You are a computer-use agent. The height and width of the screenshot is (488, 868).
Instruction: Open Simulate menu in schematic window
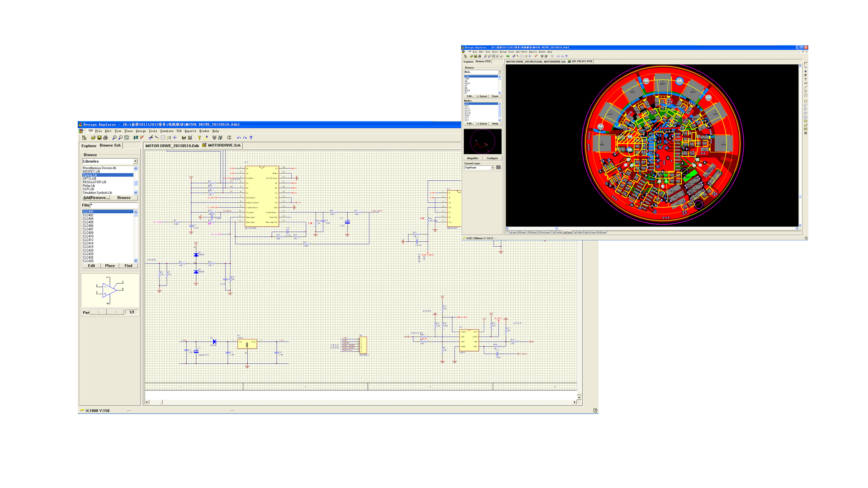(167, 131)
